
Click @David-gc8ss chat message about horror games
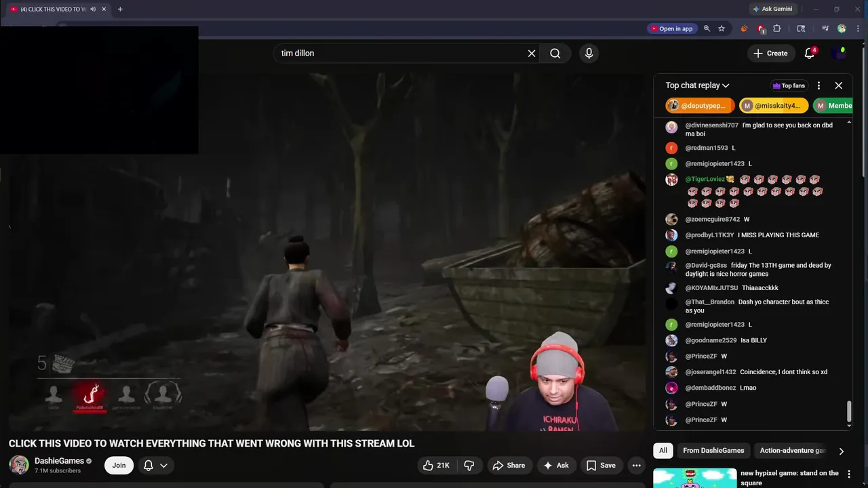[x=751, y=270]
